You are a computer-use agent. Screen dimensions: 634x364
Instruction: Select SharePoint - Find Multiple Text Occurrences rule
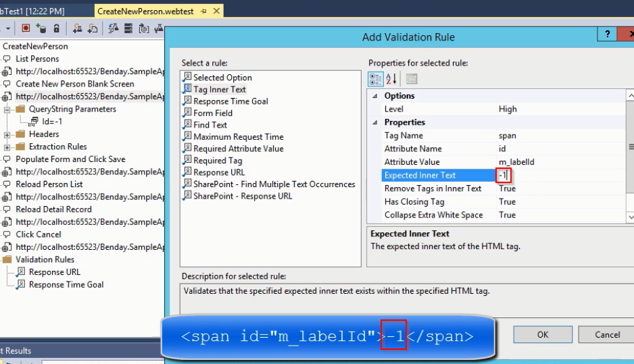click(x=274, y=184)
